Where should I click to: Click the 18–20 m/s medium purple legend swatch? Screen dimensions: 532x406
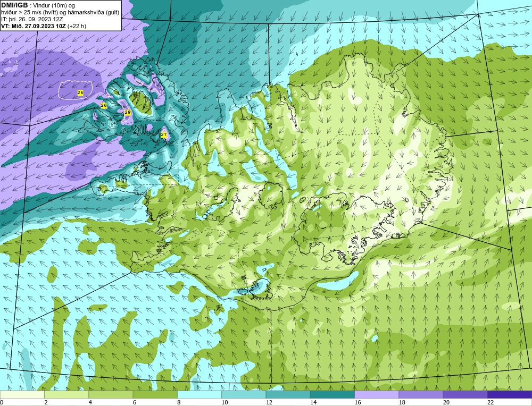(x=421, y=394)
